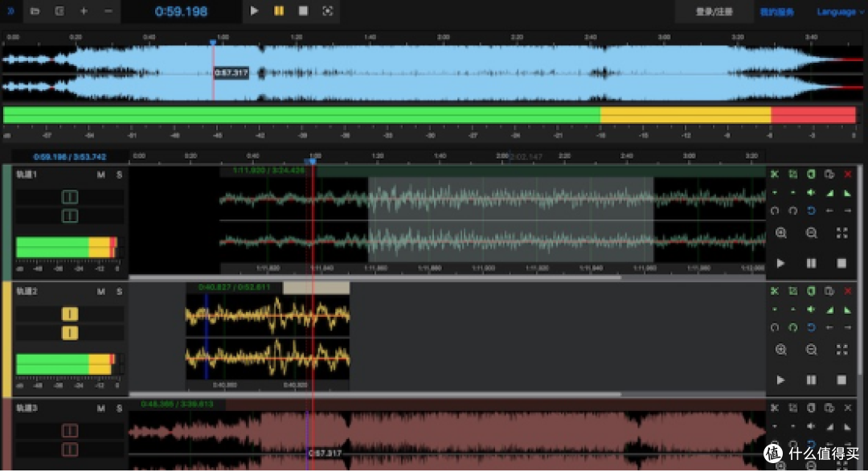This screenshot has height=472, width=868.
Task: Click the horizontal scrollbar under 轨道2 waveform
Action: [x=375, y=395]
